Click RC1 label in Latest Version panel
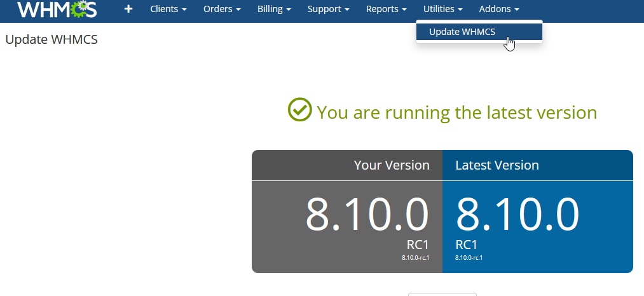This screenshot has height=296, width=644. tap(467, 245)
